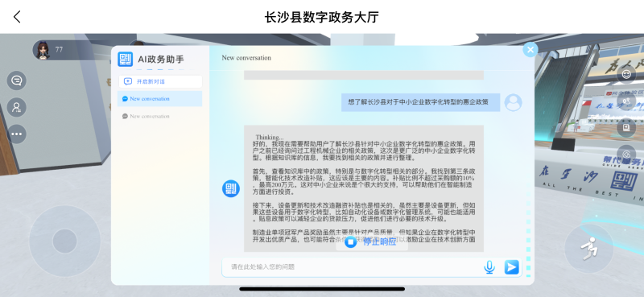Click the conversation title New conversation header

pos(246,58)
